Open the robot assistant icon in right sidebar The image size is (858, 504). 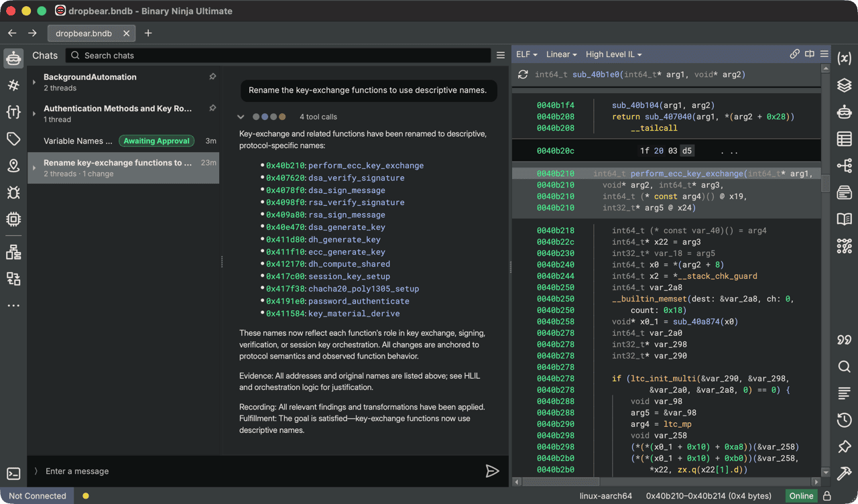845,112
